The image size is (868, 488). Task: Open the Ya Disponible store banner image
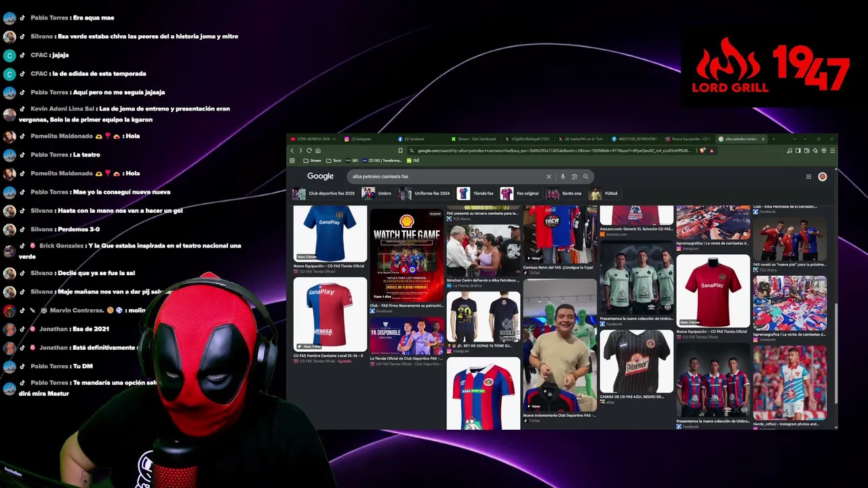(407, 335)
